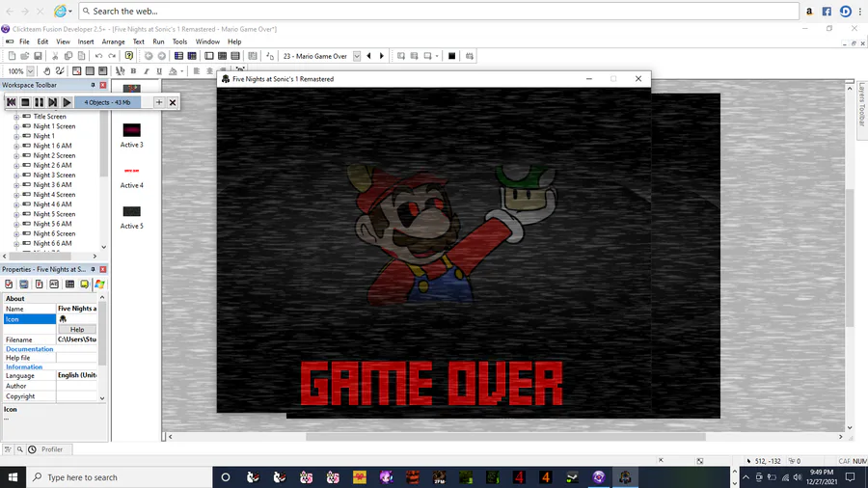Close the Properties panel
868x488 pixels.
tap(103, 269)
